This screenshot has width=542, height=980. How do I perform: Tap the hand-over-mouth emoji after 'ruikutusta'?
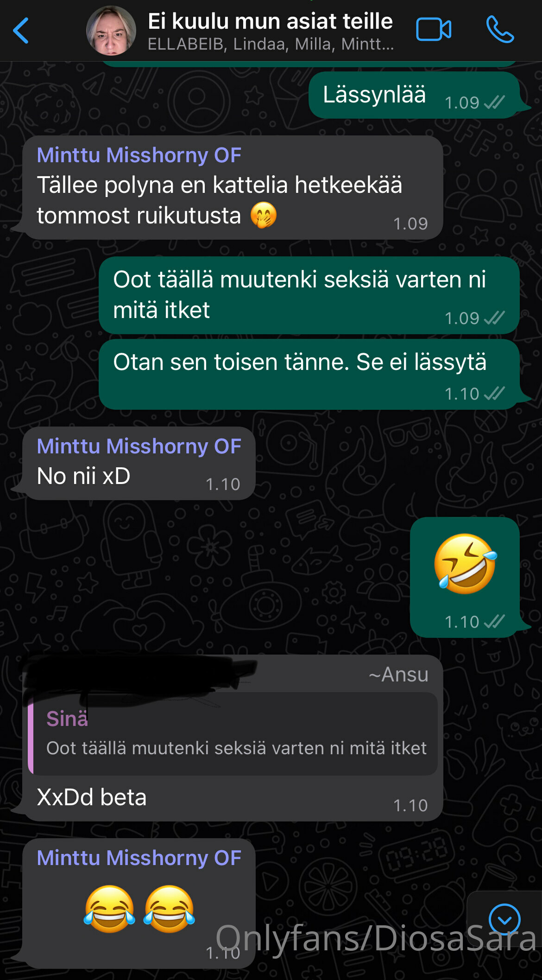point(264,216)
